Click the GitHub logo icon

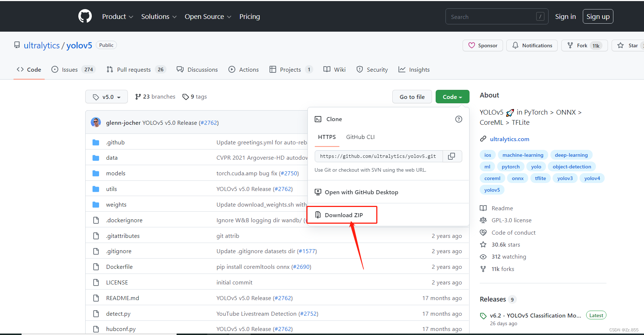(x=85, y=16)
